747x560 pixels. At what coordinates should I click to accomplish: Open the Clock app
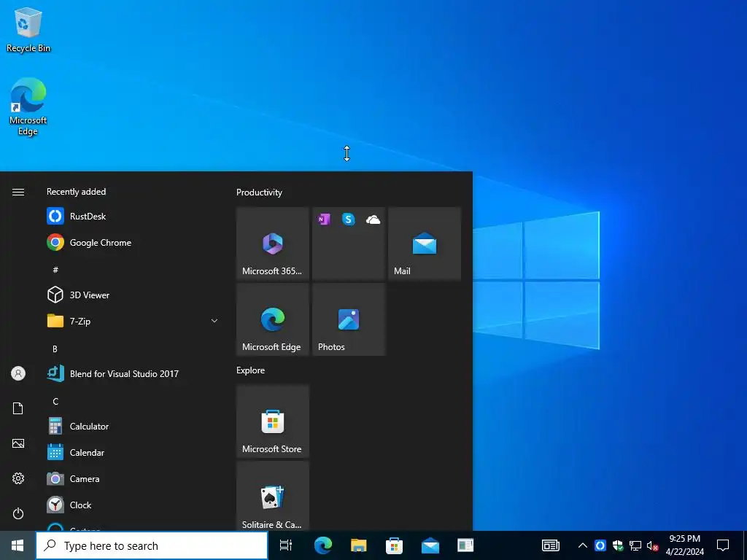point(133,505)
